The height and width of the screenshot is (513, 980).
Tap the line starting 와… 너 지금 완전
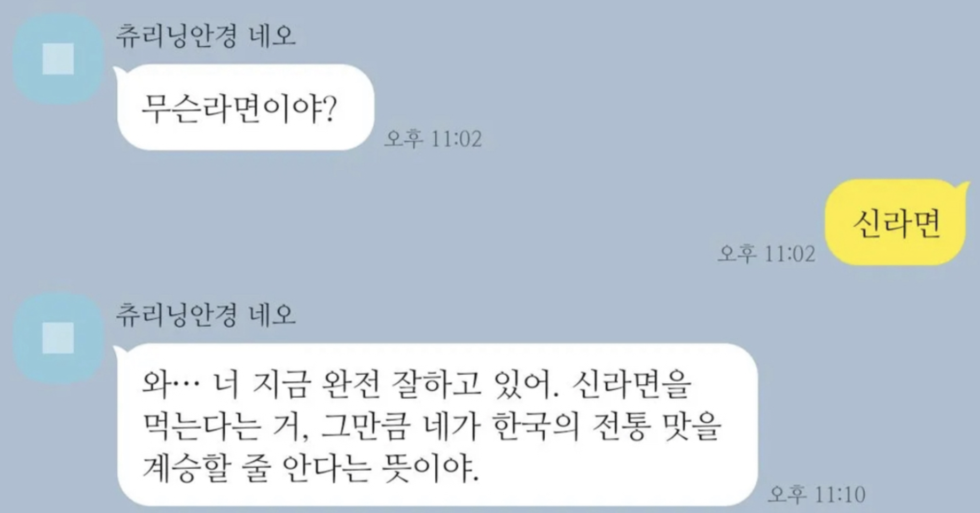click(417, 385)
